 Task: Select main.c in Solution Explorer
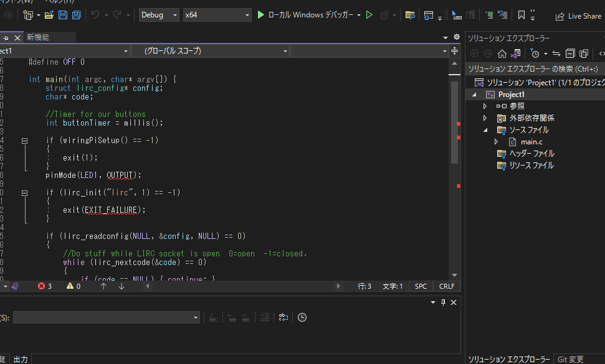[x=531, y=142]
